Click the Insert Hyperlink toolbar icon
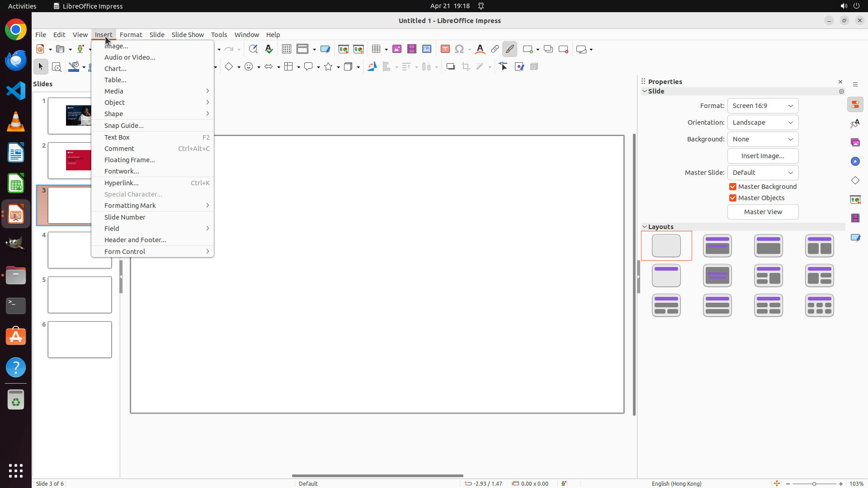Viewport: 868px width, 488px height. click(x=495, y=49)
